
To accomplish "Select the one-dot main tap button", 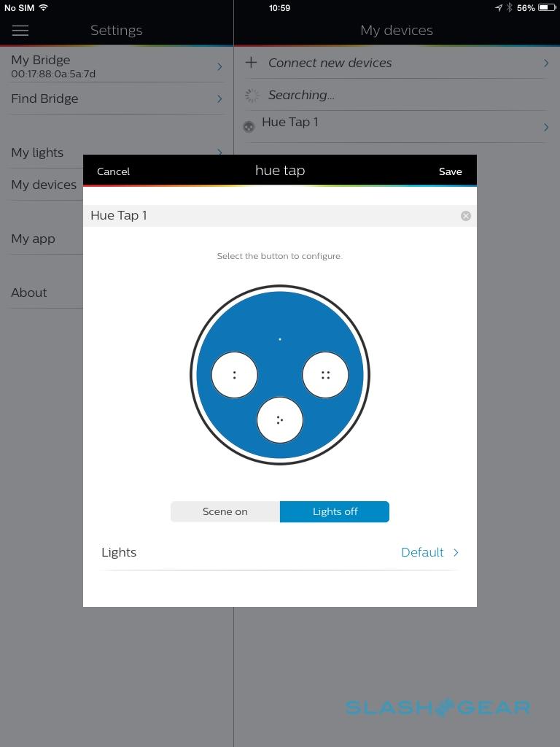I will pyautogui.click(x=280, y=339).
